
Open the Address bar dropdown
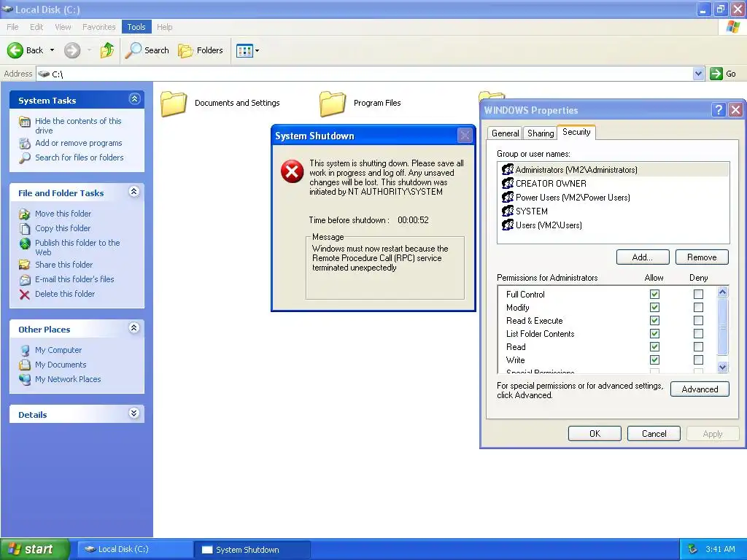tap(698, 74)
